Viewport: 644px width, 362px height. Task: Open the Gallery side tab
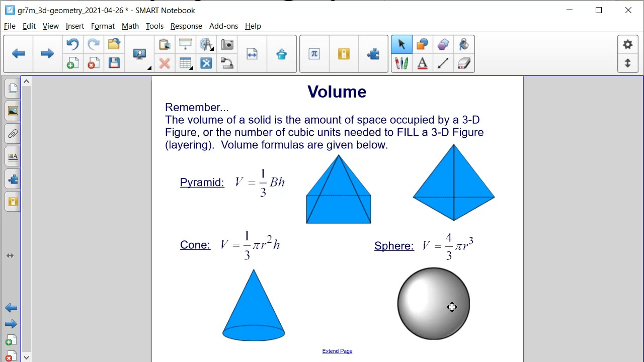point(13,111)
